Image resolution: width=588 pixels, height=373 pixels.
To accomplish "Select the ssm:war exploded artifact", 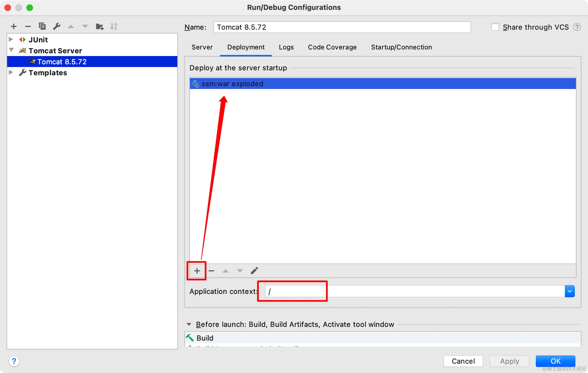I will [x=232, y=84].
